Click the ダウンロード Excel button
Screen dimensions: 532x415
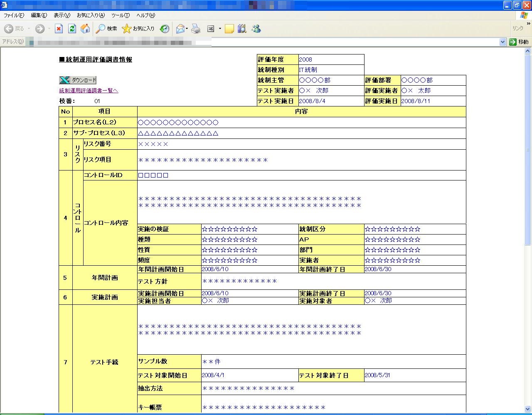point(78,80)
